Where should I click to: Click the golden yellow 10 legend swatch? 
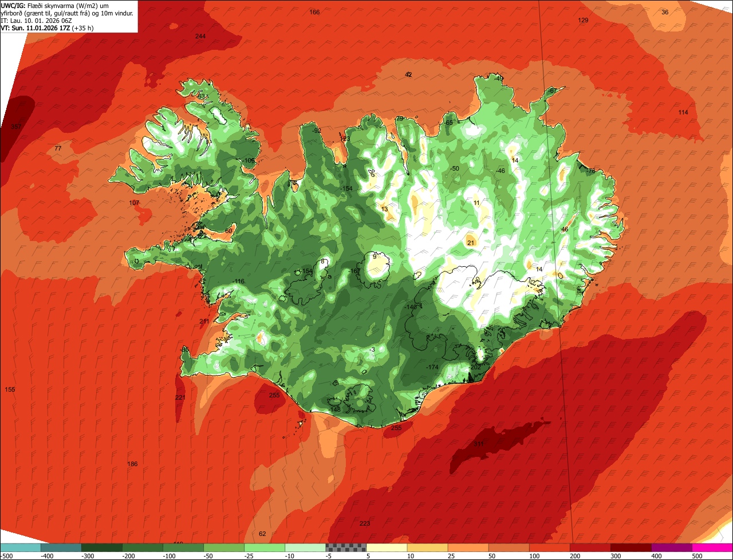tap(427, 547)
